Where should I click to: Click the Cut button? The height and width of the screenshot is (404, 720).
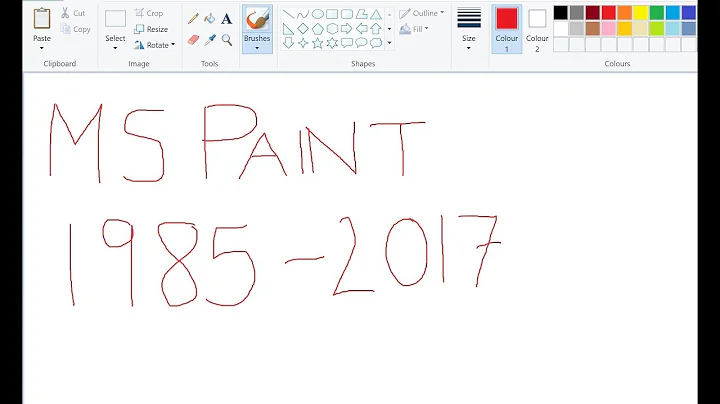(73, 13)
